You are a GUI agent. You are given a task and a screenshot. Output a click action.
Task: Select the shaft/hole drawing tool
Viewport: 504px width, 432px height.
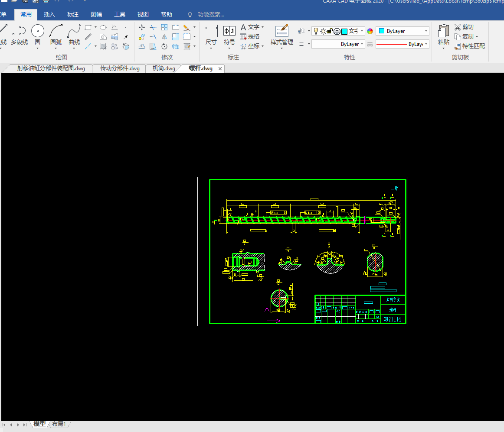point(115,37)
